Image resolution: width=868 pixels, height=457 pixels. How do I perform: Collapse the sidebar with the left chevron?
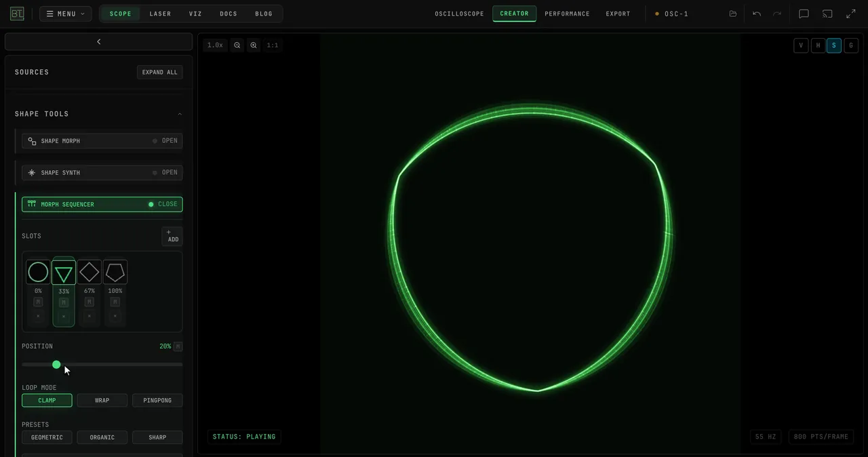(98, 42)
